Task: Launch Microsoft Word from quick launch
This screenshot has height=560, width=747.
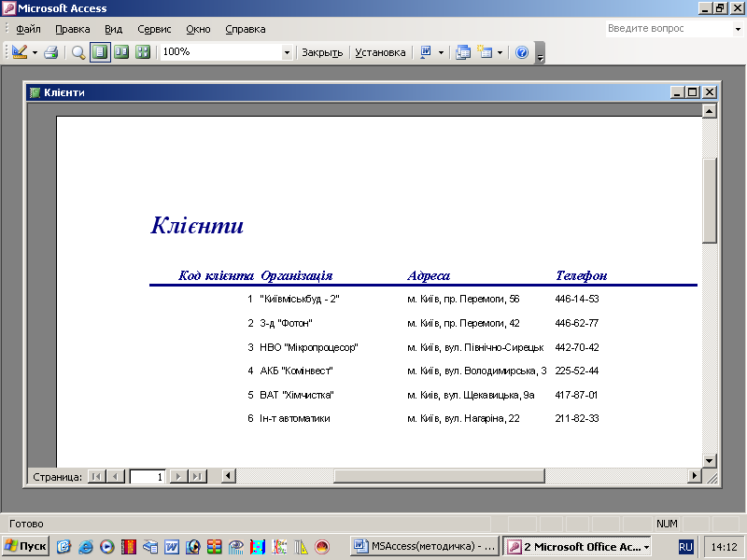Action: coord(172,546)
